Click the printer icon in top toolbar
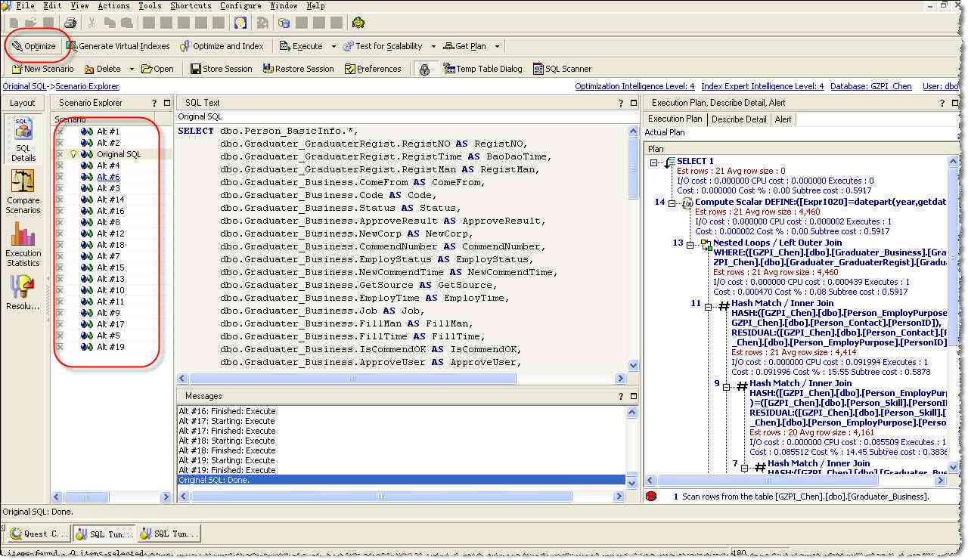This screenshot has height=560, width=968. pos(70,23)
